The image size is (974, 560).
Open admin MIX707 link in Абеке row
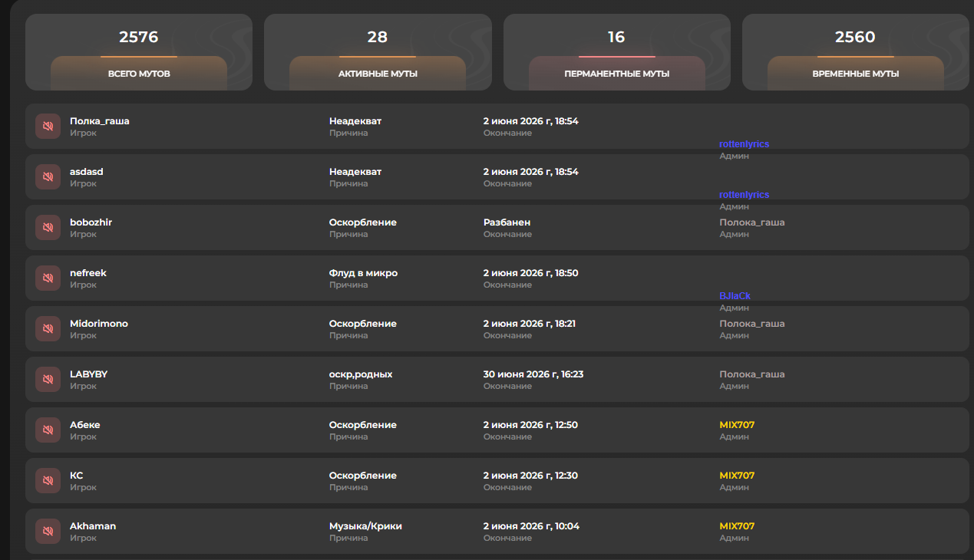click(x=737, y=425)
